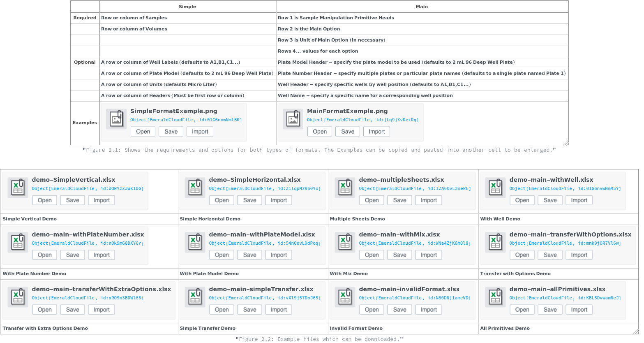644x343 pixels.
Task: Open demo-main-withPlateNumber.xlsx
Action: [45, 255]
